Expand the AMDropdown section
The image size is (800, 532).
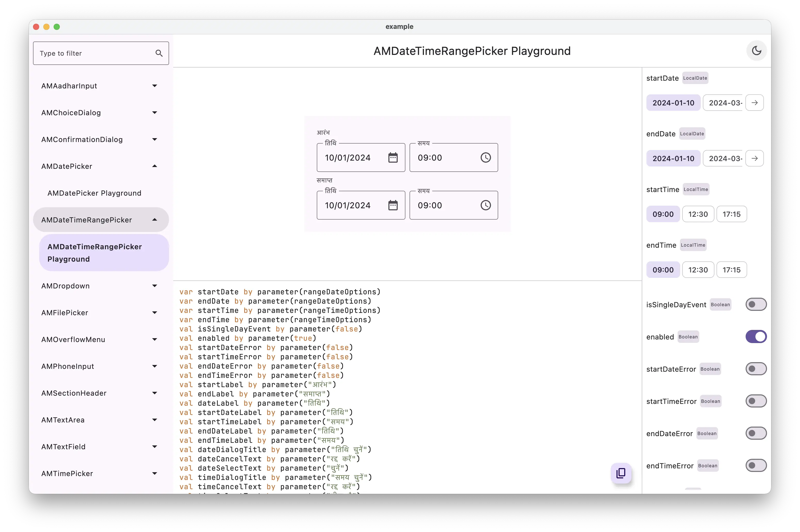(101, 286)
